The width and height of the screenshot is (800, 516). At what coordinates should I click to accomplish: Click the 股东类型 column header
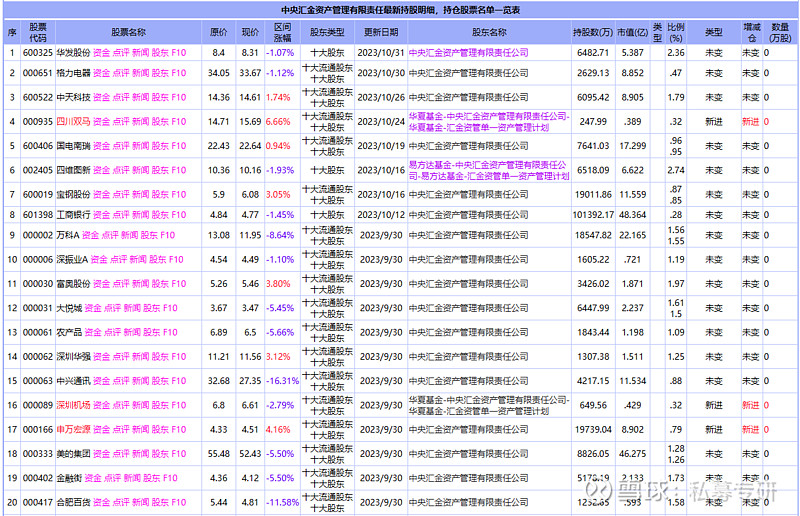pos(327,32)
